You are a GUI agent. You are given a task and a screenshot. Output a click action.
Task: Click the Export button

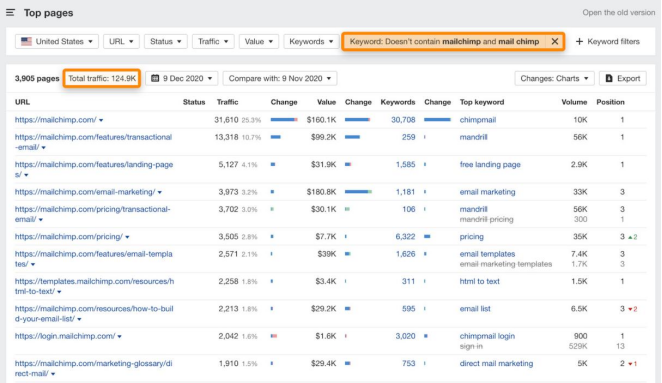point(623,78)
